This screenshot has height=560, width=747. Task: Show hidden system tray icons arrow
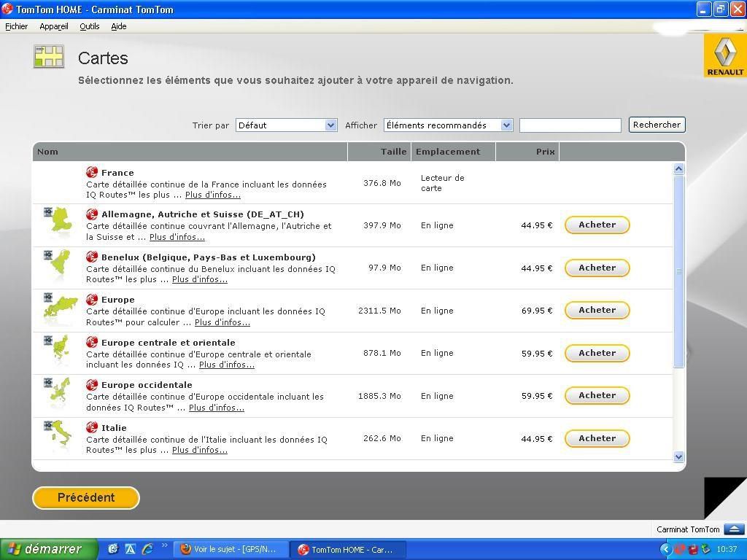pyautogui.click(x=665, y=549)
